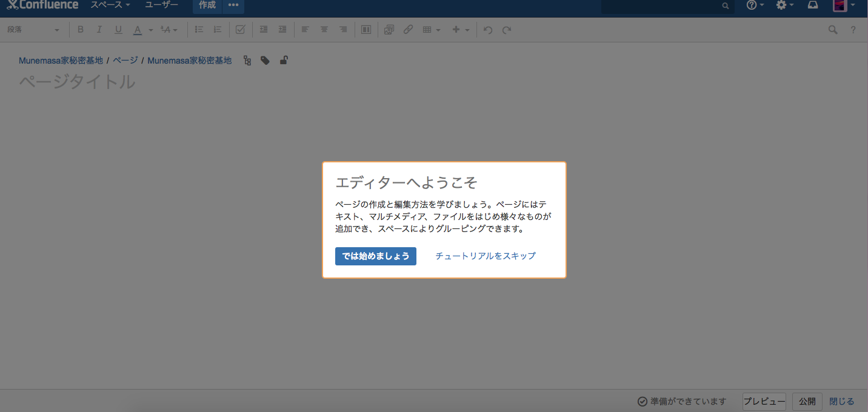Image resolution: width=868 pixels, height=412 pixels.
Task: Open the page layout tool
Action: [366, 29]
